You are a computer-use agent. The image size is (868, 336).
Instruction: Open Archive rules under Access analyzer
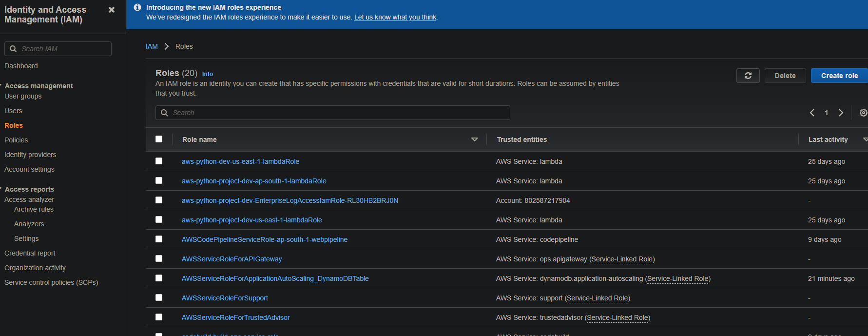(x=34, y=209)
